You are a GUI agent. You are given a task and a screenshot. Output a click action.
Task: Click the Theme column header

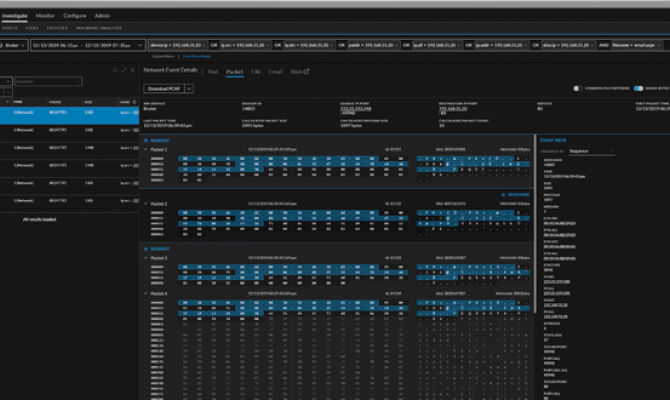coord(55,102)
